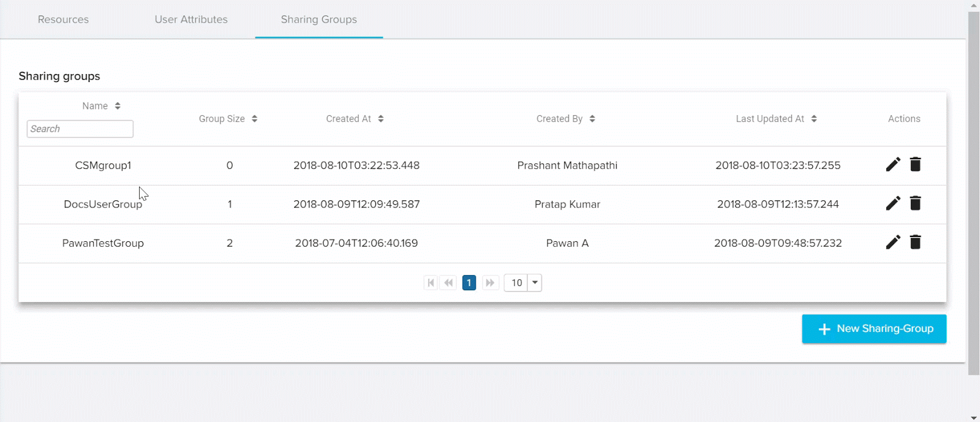Click the vertical scrollbar thumb
This screenshot has width=980, height=422.
974,192
